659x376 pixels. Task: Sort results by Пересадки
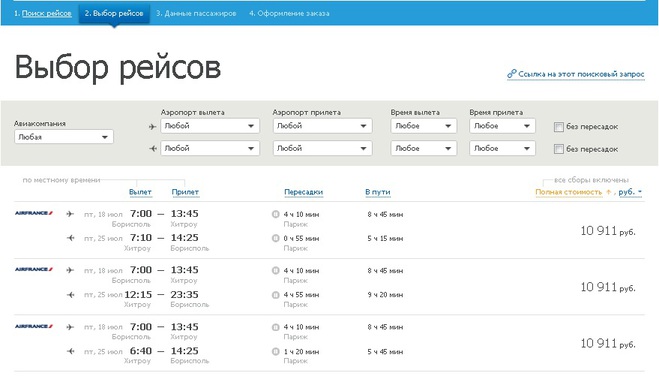pos(303,192)
